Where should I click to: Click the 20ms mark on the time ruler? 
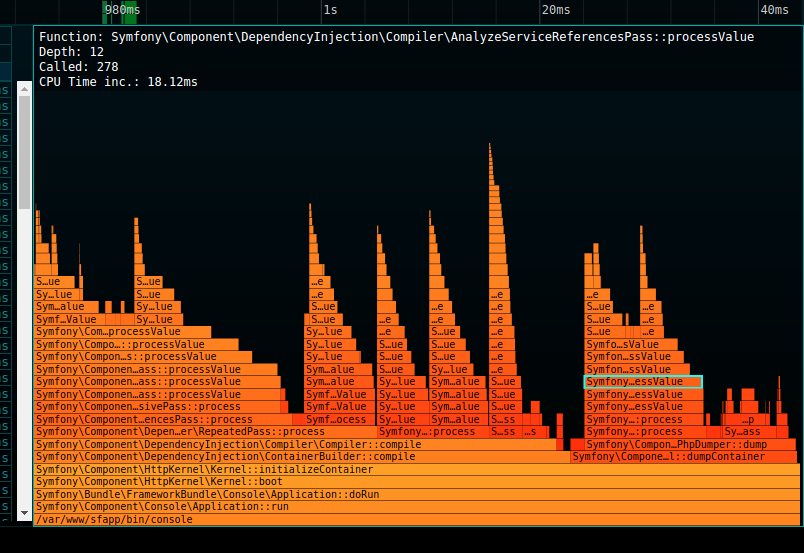[556, 10]
